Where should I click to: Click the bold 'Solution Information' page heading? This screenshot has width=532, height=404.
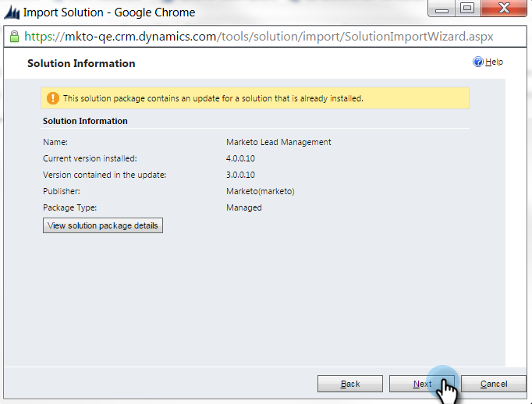[81, 63]
